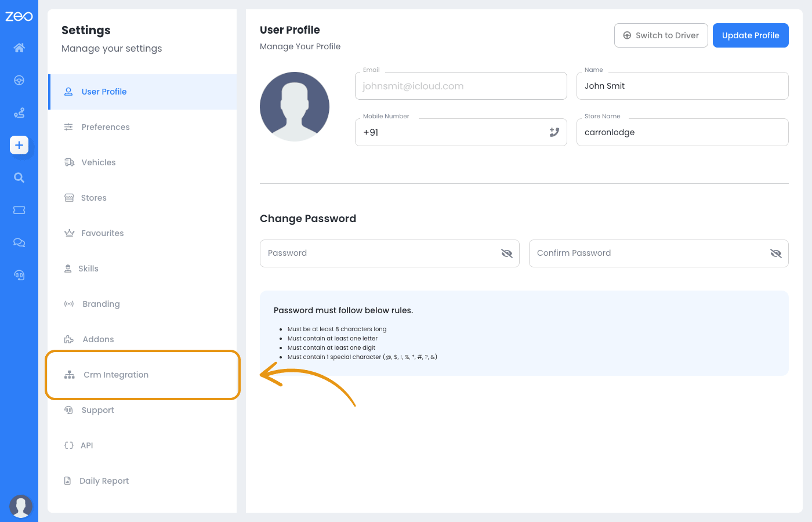Click the Update Profile button
Screen dimensions: 812x522
coord(750,35)
